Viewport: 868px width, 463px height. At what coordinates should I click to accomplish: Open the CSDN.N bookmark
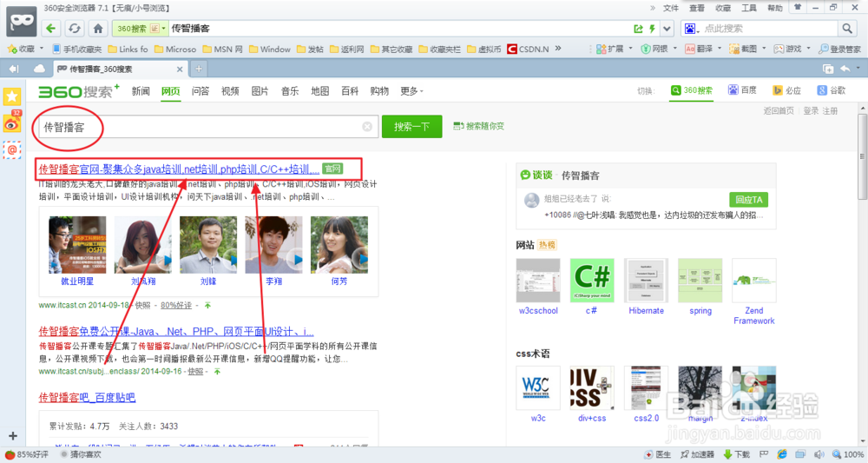click(x=528, y=49)
